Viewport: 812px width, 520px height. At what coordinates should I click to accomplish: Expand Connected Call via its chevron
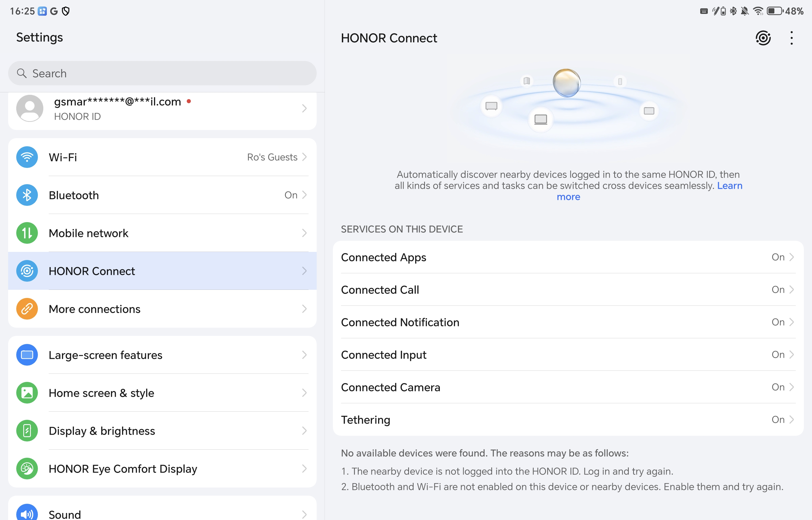click(x=792, y=290)
